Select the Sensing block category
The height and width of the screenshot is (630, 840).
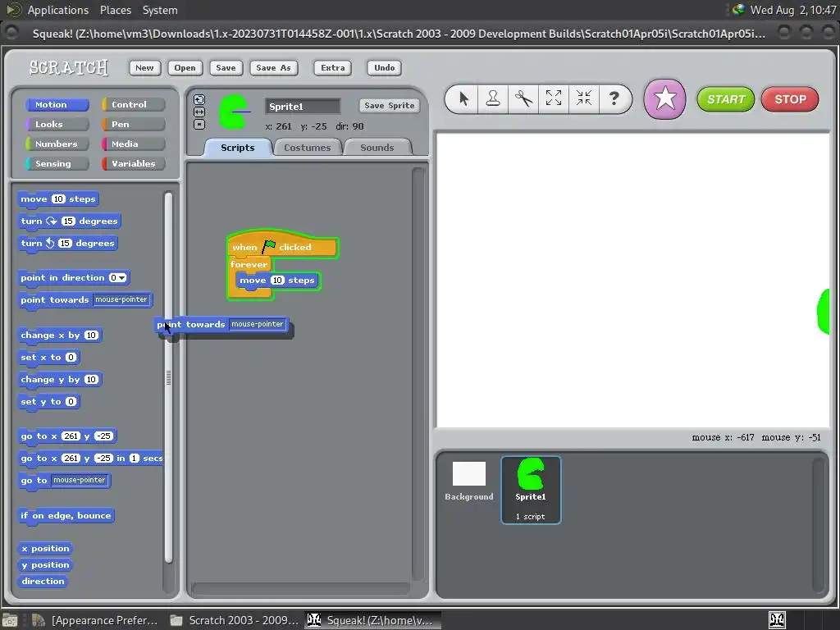tap(57, 164)
